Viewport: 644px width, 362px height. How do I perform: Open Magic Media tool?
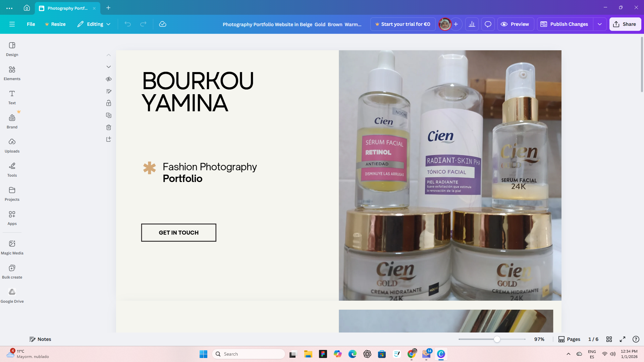[12, 247]
